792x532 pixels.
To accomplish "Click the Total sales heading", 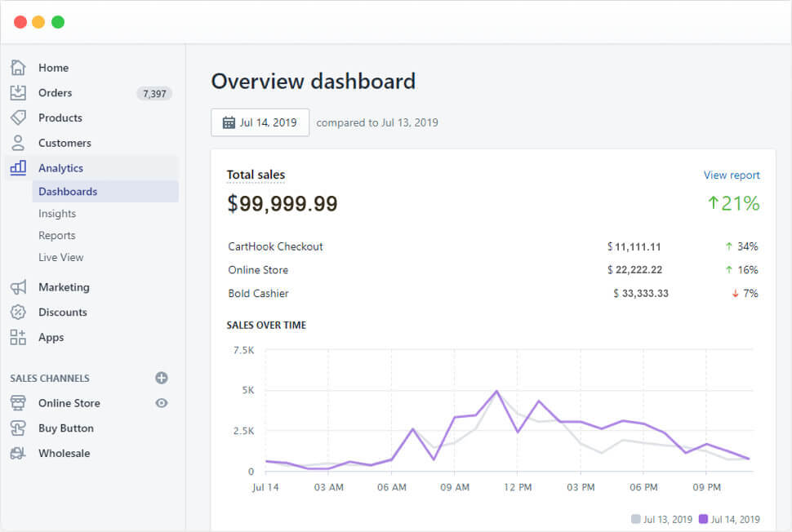I will (256, 175).
